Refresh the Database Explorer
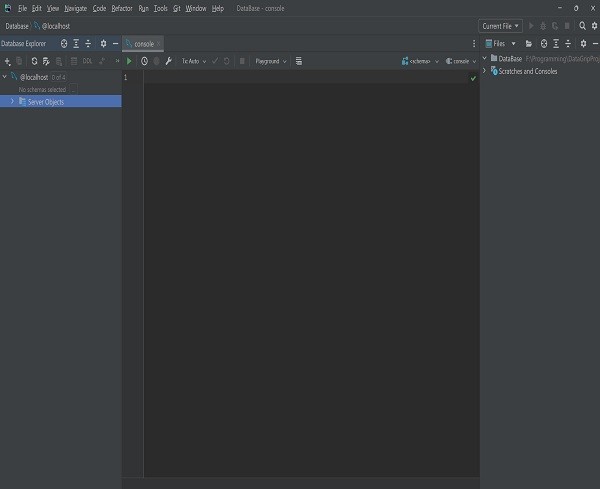The width and height of the screenshot is (600, 489). (34, 61)
